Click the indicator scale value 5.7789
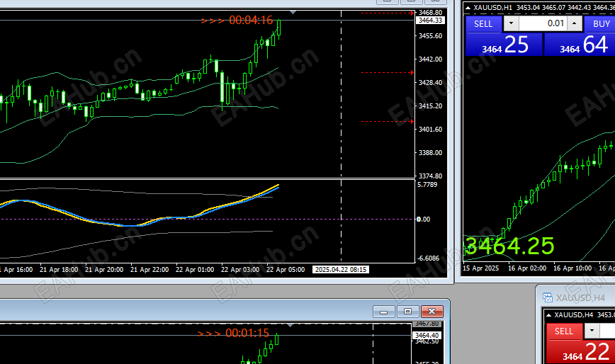The image size is (615, 364). [427, 185]
